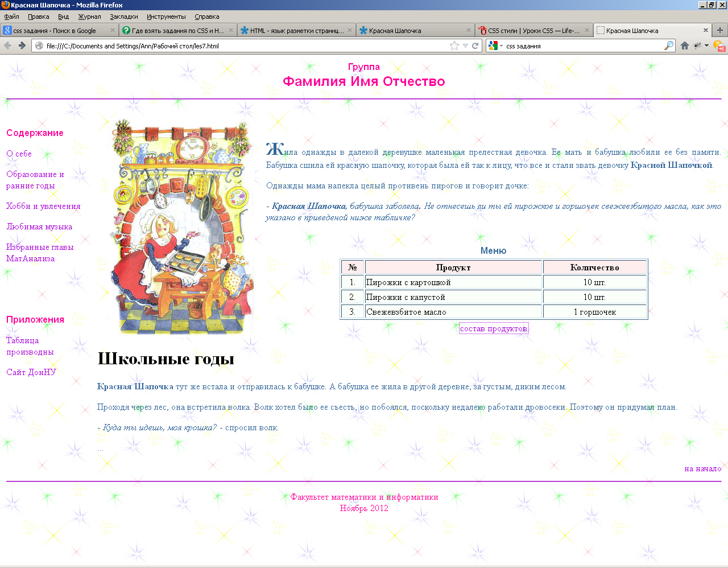Close the 'Где взять задания по CSS' tab

[x=231, y=30]
